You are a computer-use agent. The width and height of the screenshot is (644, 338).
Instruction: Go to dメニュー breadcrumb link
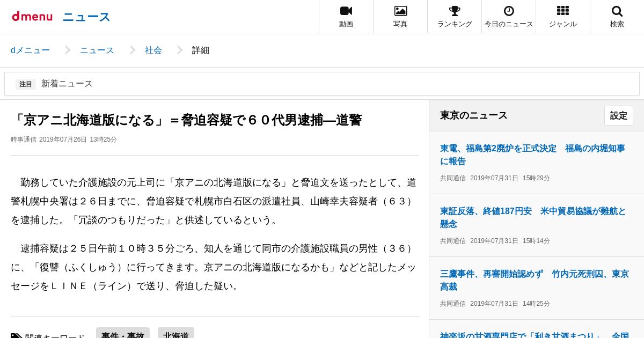30,50
